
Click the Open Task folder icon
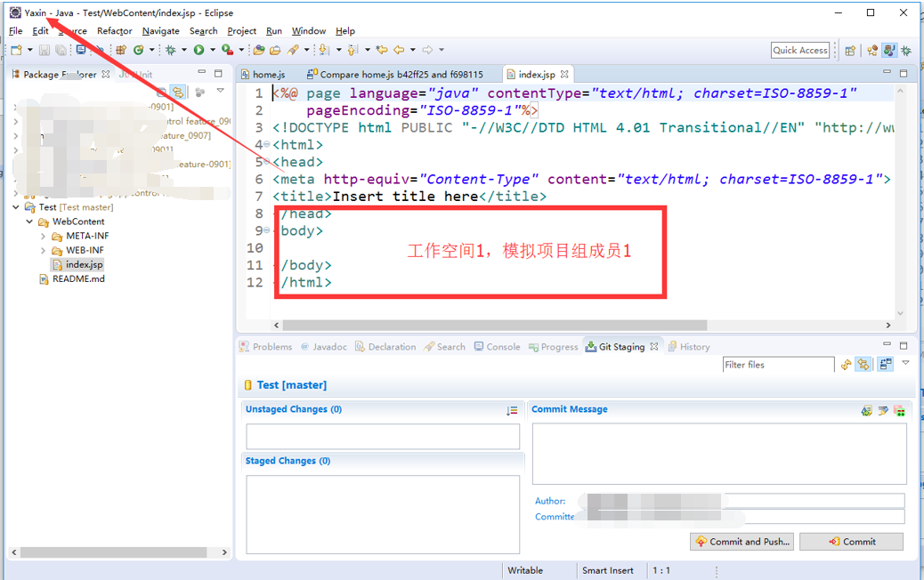pyautogui.click(x=275, y=50)
